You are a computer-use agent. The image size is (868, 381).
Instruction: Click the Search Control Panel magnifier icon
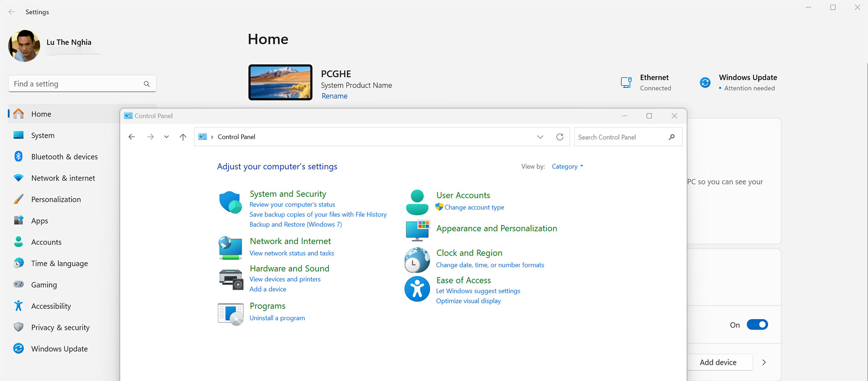pos(672,137)
